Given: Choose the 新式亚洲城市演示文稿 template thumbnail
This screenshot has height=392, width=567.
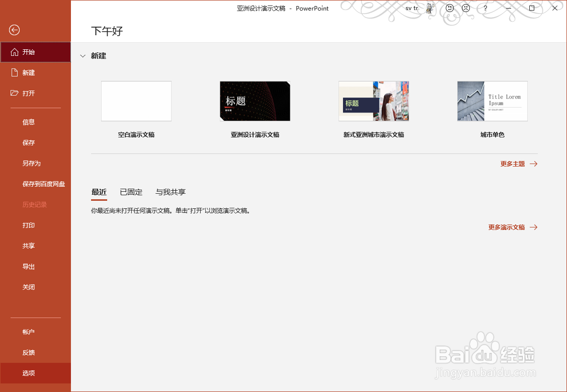Looking at the screenshot, I should pos(373,101).
